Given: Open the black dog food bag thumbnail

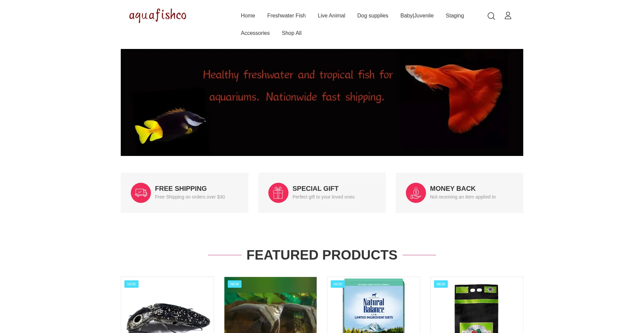Looking at the screenshot, I should tap(477, 305).
